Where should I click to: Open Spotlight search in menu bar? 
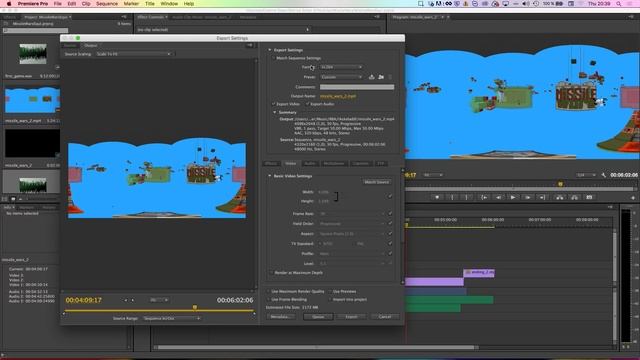619,4
